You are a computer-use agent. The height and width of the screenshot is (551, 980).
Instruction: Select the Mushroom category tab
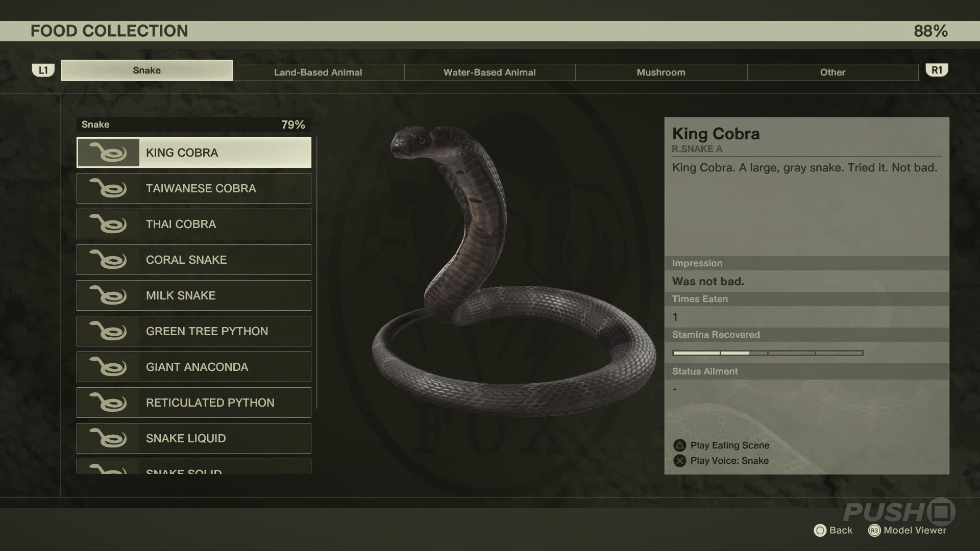661,72
